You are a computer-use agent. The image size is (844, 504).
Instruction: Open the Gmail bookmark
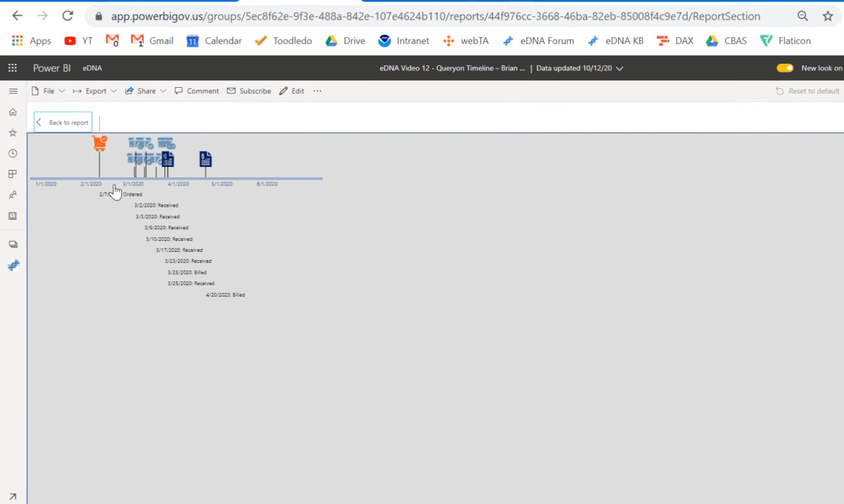(153, 41)
